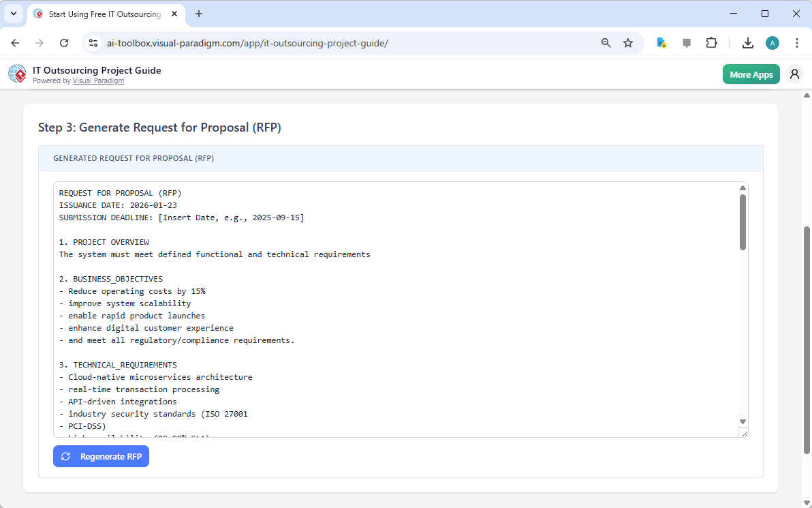Click the zoom magnifier icon in address bar

pos(605,42)
